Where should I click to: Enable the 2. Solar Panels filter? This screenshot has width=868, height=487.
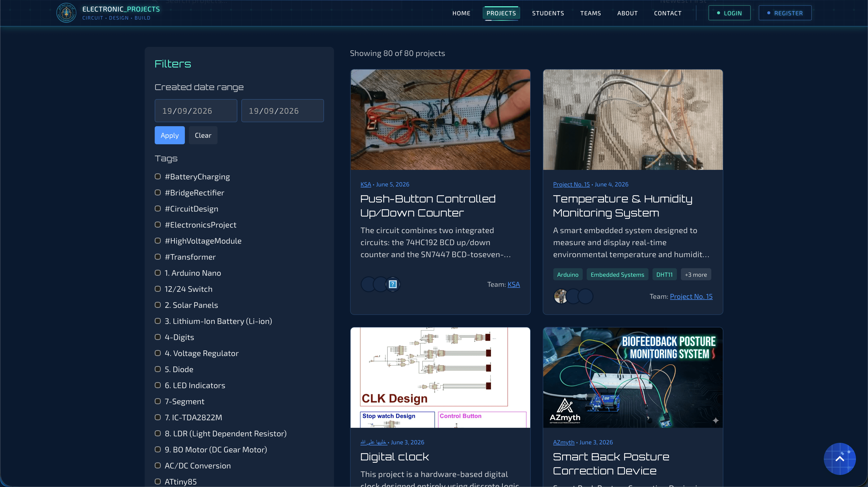pyautogui.click(x=157, y=305)
